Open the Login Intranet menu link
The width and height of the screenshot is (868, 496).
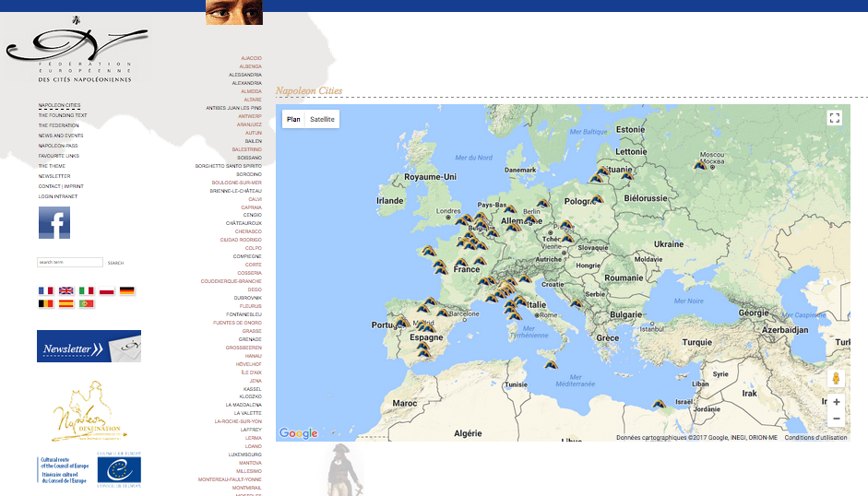(58, 196)
